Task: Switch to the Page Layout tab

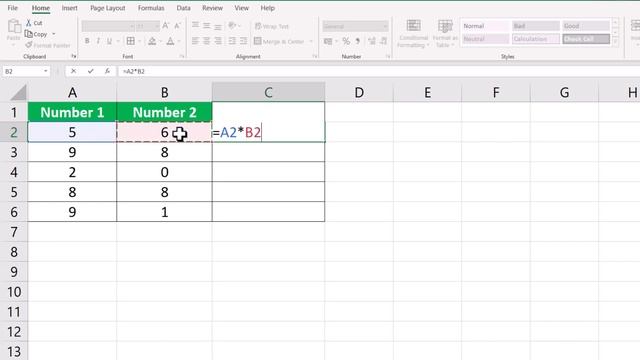Action: pyautogui.click(x=108, y=8)
